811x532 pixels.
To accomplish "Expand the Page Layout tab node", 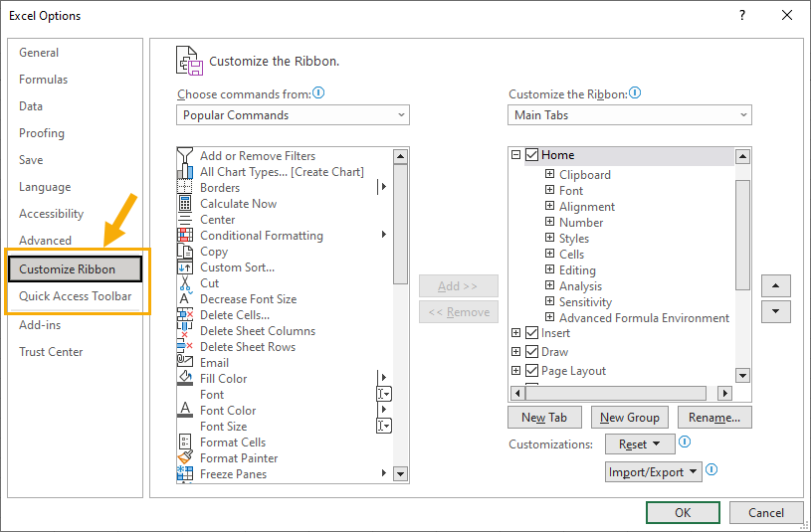I will coord(515,370).
